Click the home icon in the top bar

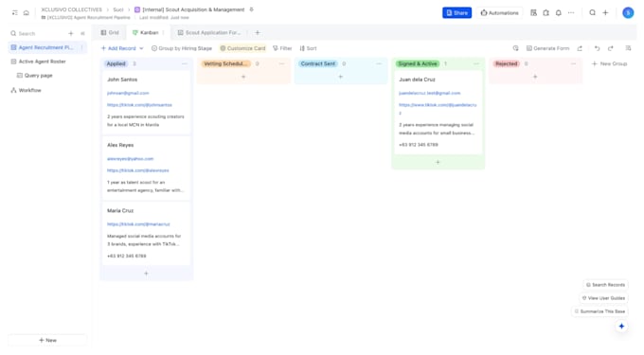pyautogui.click(x=27, y=12)
